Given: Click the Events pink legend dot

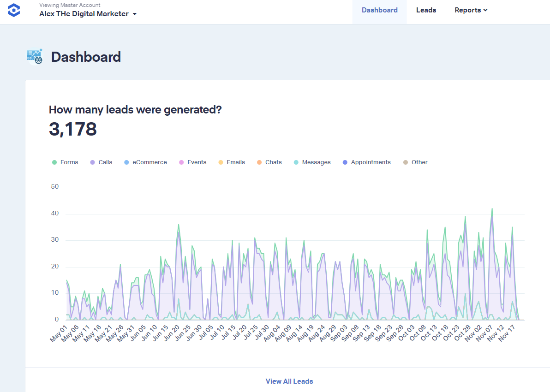Looking at the screenshot, I should pos(181,162).
